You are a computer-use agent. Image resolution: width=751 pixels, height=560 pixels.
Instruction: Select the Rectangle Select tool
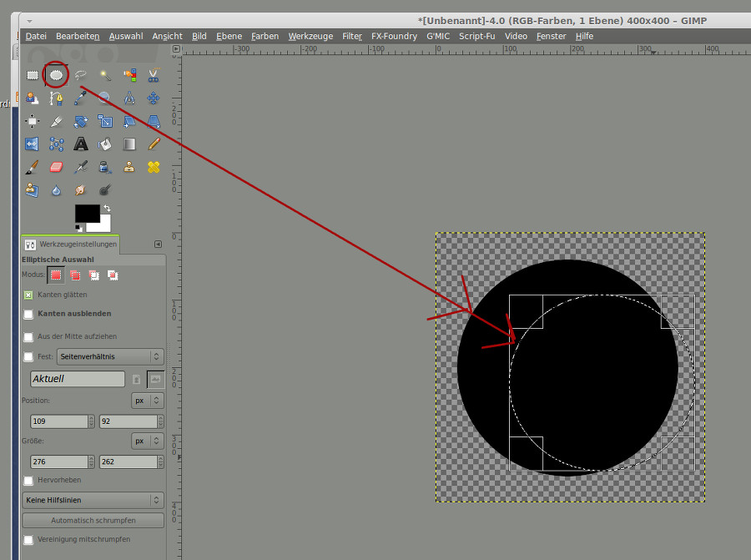click(33, 75)
